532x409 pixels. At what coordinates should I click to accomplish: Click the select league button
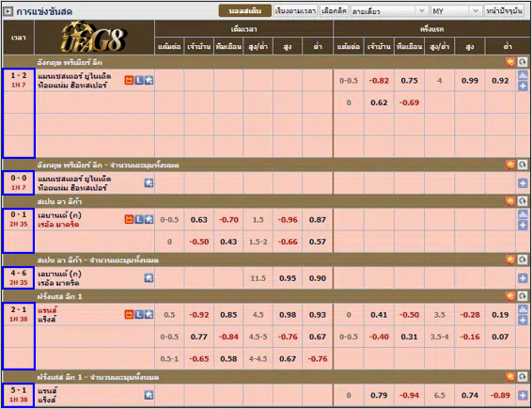point(334,11)
